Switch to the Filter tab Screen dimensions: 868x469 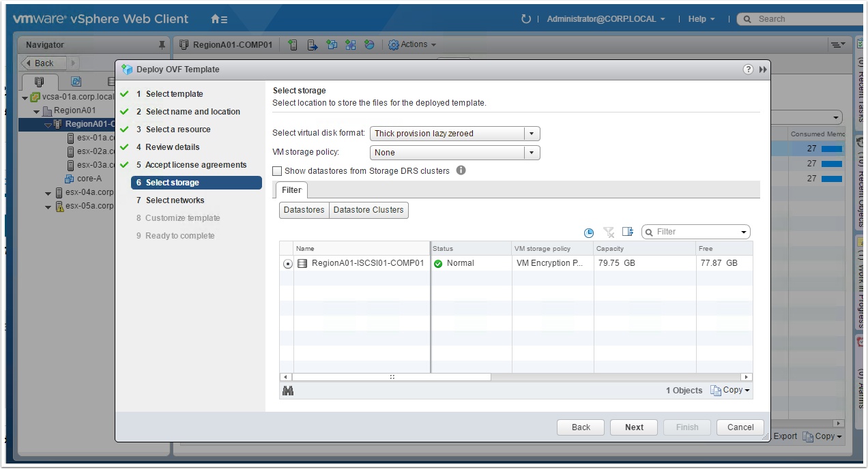coord(291,190)
